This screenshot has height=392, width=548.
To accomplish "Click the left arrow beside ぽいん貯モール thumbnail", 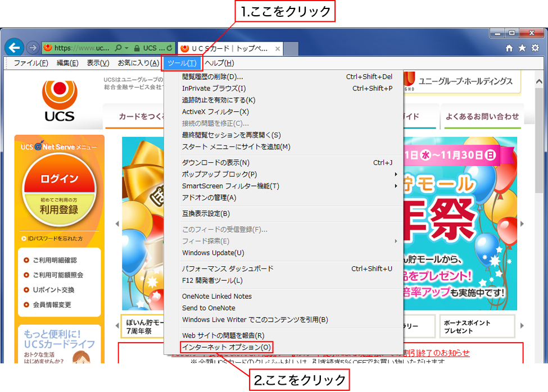I will coord(117,326).
